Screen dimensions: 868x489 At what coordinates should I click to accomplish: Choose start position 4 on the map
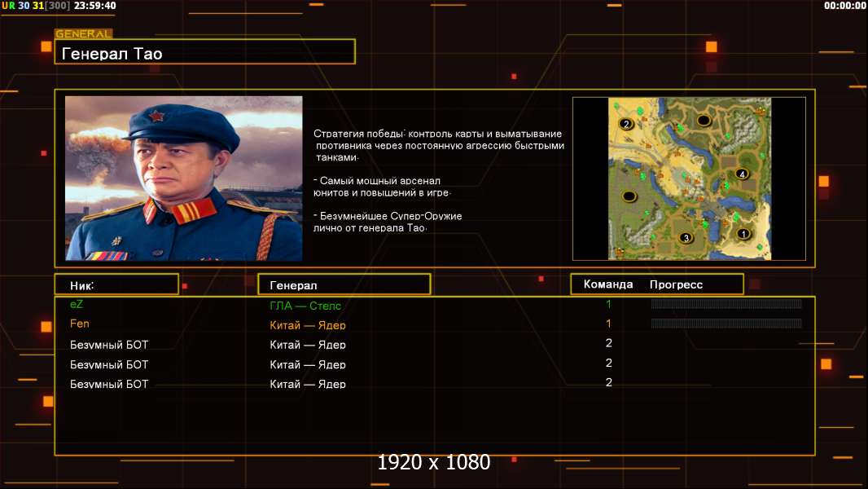point(742,174)
